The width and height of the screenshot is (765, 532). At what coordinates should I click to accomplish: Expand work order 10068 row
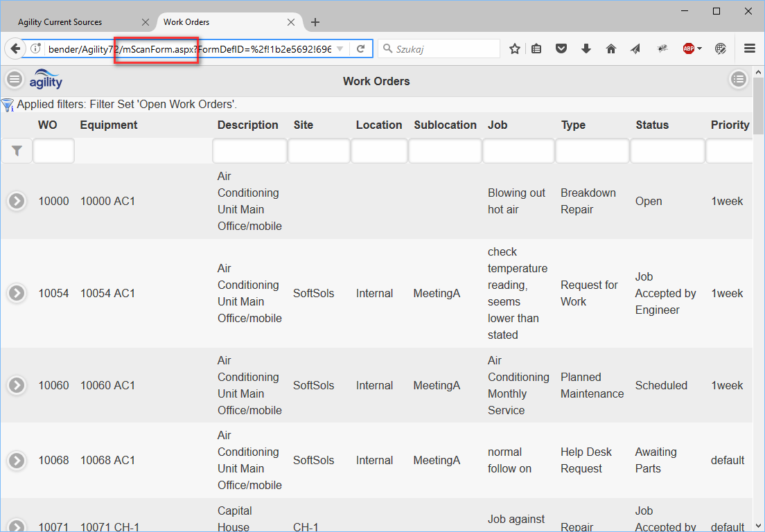[x=17, y=460]
